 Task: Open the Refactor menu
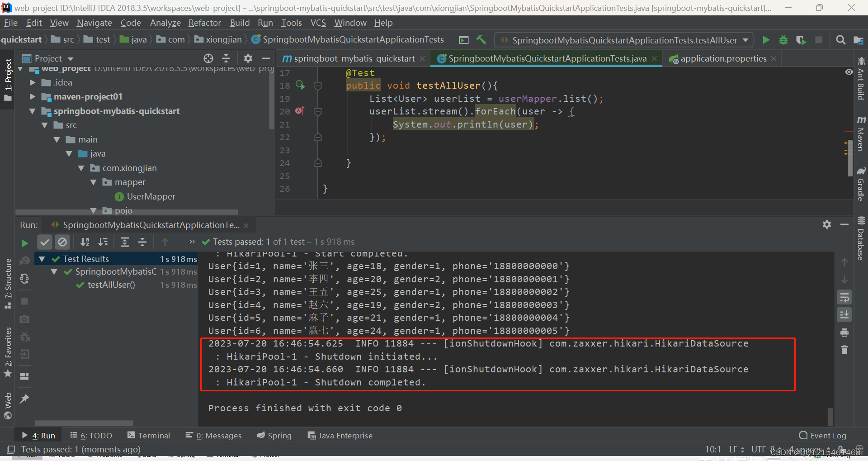coord(204,23)
